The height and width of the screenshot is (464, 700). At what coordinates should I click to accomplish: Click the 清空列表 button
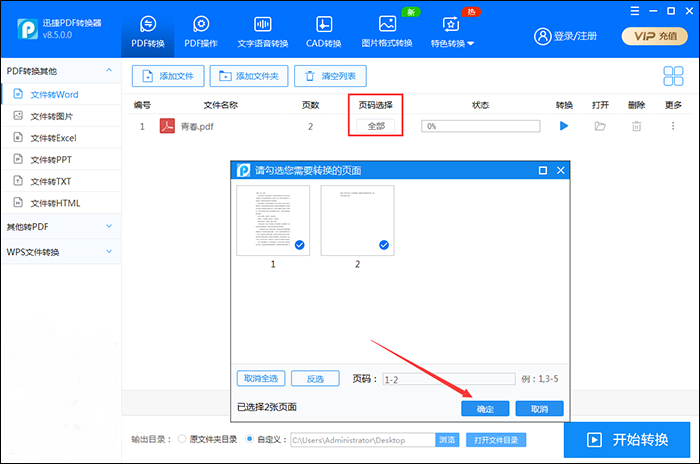point(330,76)
